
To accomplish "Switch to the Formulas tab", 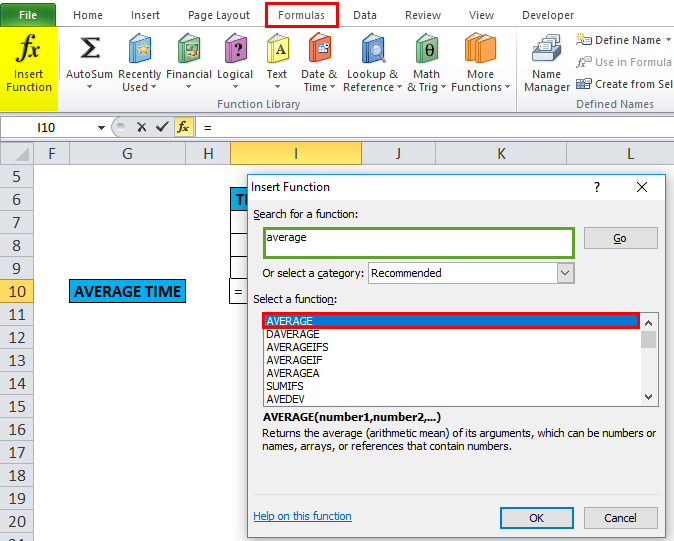I will pos(301,15).
